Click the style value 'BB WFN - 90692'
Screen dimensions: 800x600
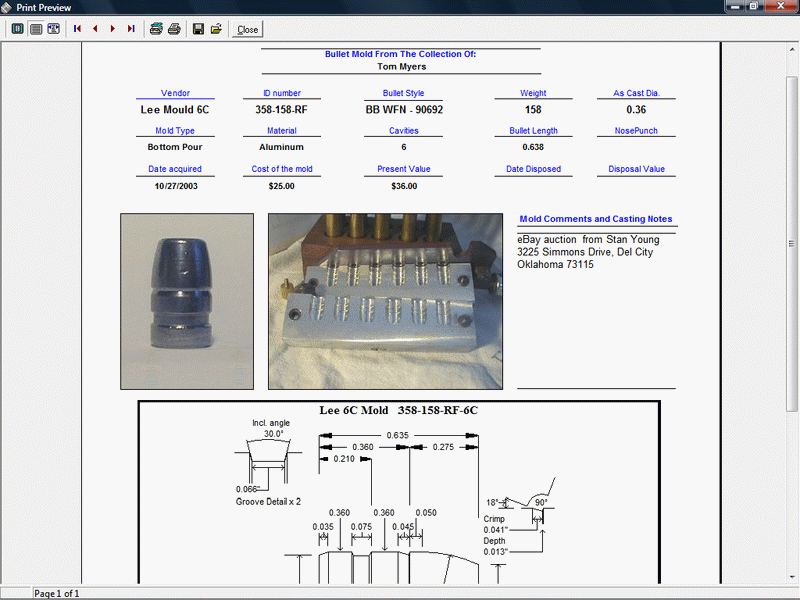pos(404,110)
